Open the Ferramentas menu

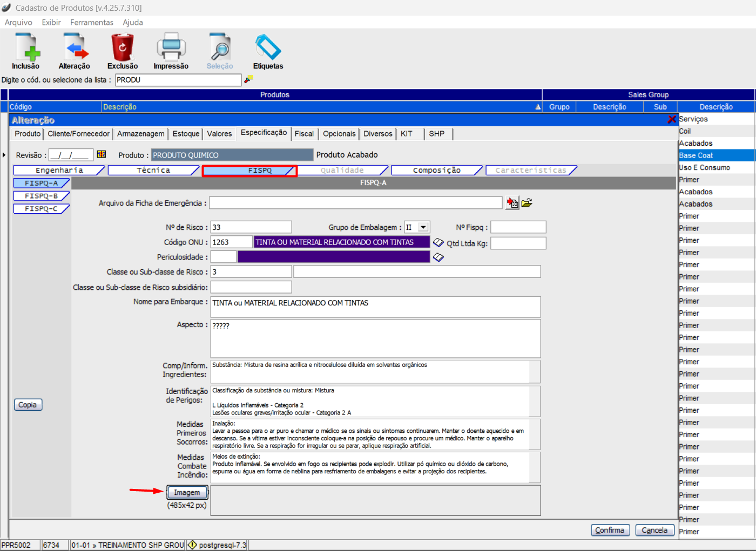91,22
